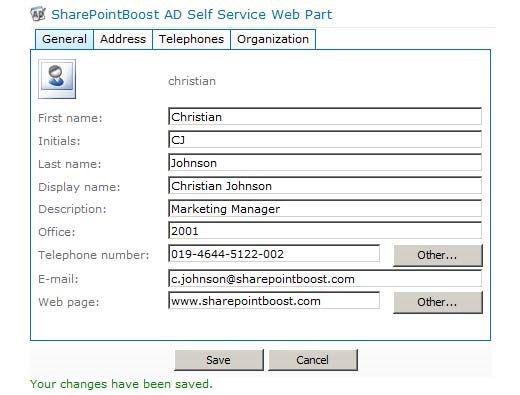Click the Web page text field

[x=274, y=301]
